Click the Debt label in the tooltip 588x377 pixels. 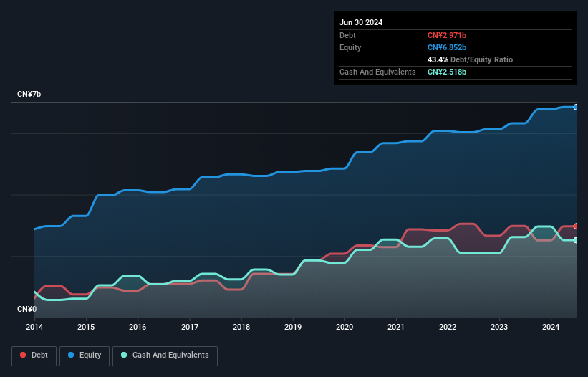coord(347,35)
